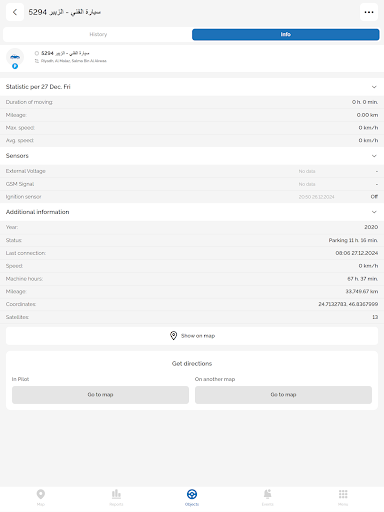Switch to the History tab
The image size is (384, 512).
point(98,34)
